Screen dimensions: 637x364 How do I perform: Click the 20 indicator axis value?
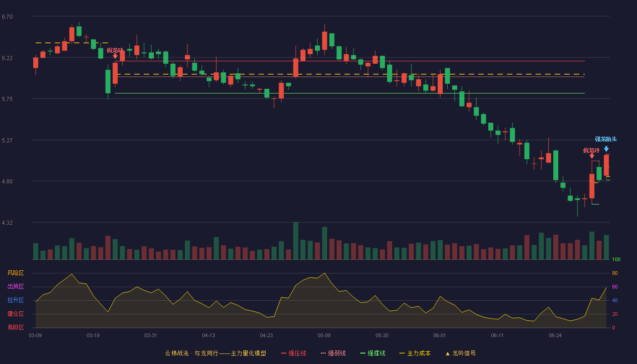(615, 314)
